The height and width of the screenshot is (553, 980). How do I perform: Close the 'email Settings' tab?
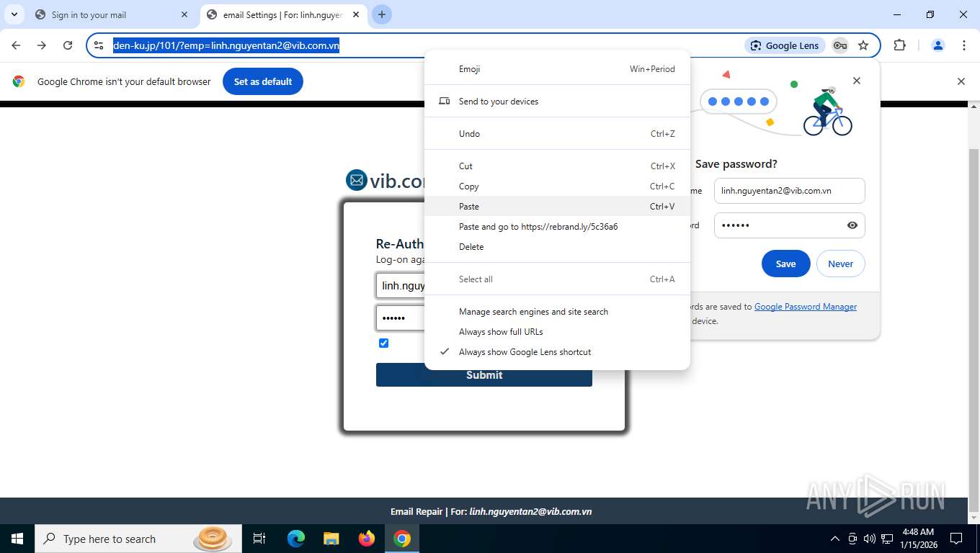[x=356, y=14]
